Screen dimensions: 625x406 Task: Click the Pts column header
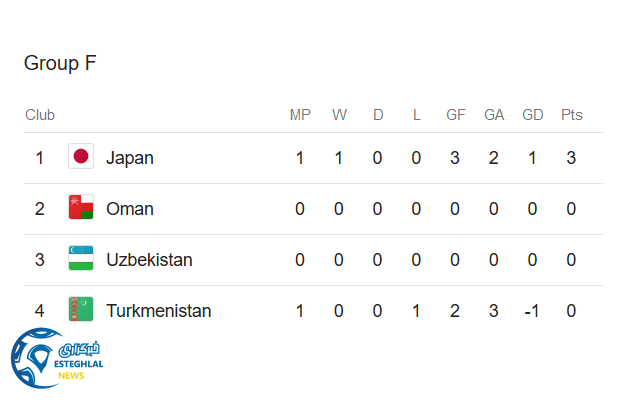[571, 115]
